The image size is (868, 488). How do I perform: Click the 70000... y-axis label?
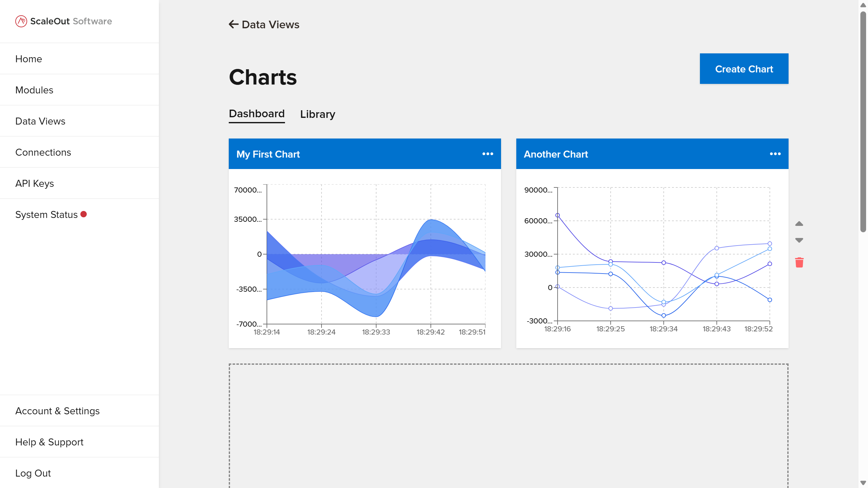point(248,190)
